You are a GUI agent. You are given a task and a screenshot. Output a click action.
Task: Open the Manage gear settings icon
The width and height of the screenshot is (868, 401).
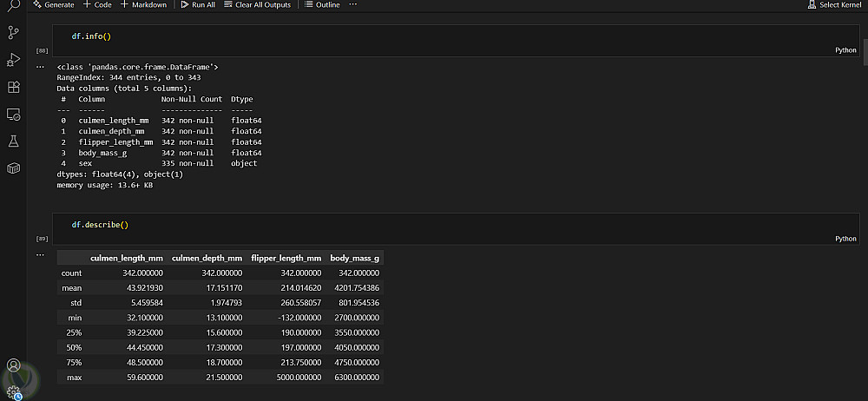click(13, 392)
